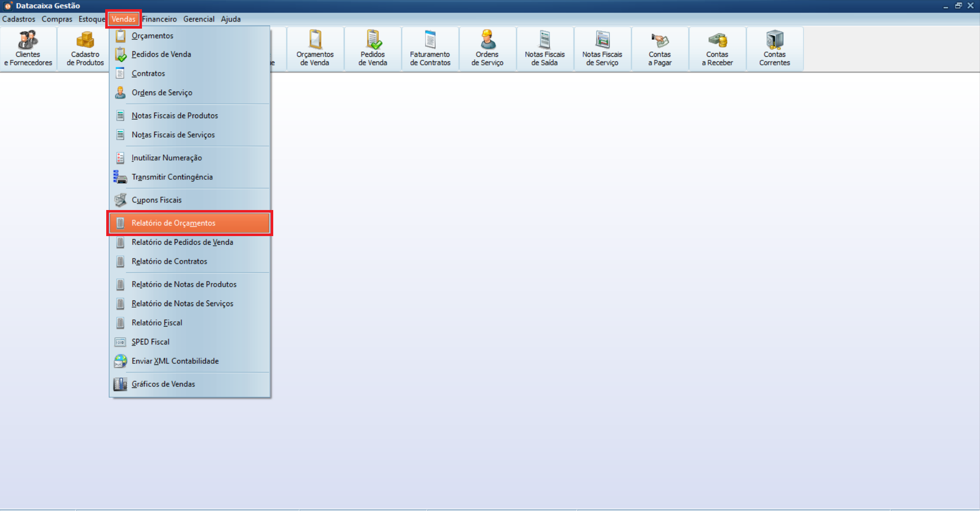Select Transmitir Contingência menu item

coord(172,177)
